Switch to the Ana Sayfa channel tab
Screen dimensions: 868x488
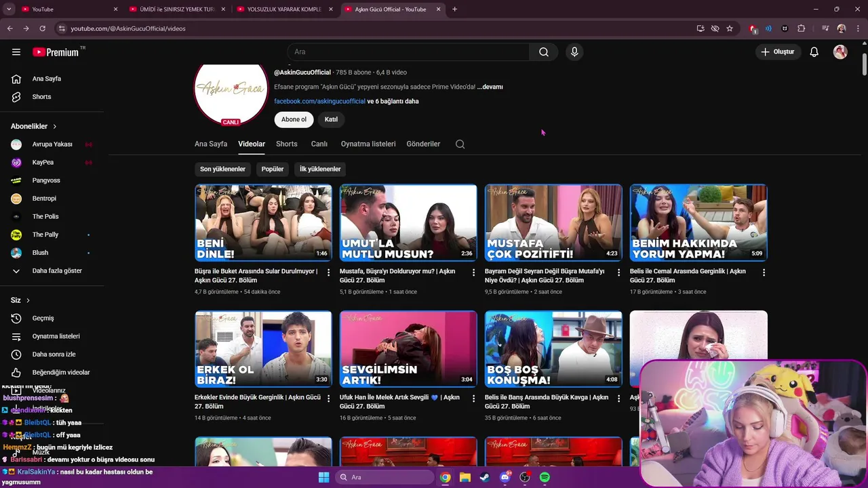pyautogui.click(x=211, y=144)
